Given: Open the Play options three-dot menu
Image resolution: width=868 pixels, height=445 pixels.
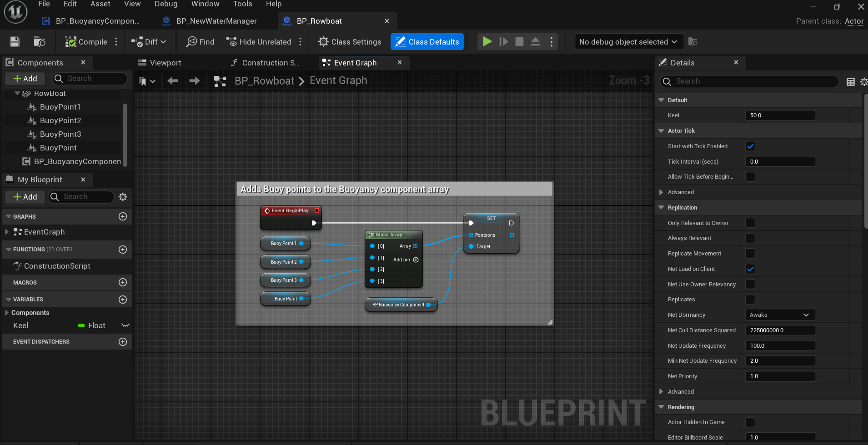Looking at the screenshot, I should tap(552, 42).
